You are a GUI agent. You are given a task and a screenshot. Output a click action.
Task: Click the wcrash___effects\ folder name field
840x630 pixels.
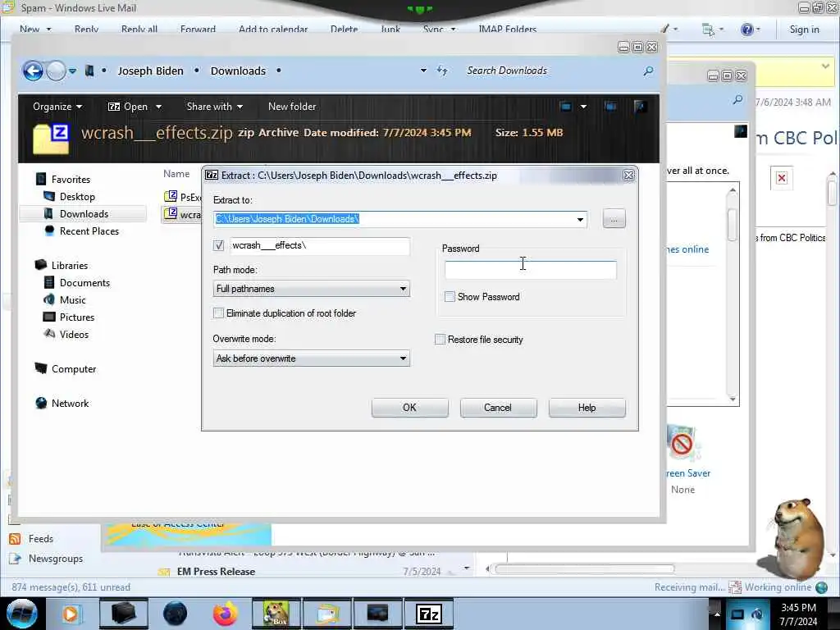(x=320, y=245)
